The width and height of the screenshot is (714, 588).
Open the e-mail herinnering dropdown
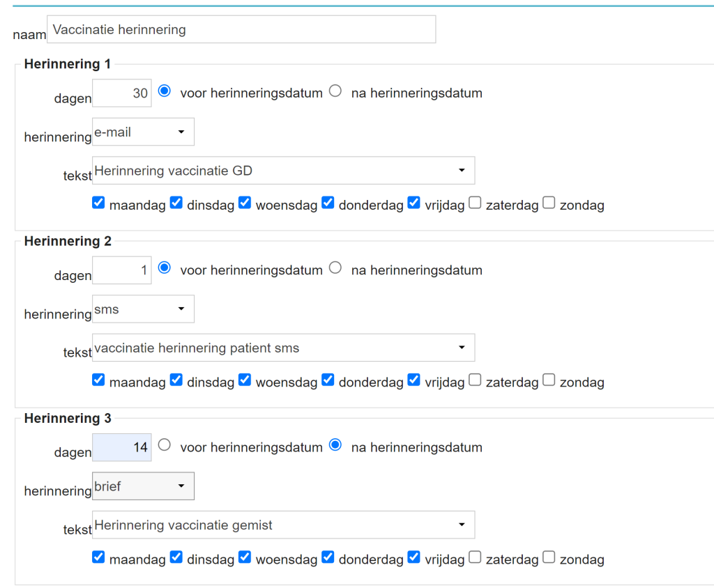(x=143, y=132)
